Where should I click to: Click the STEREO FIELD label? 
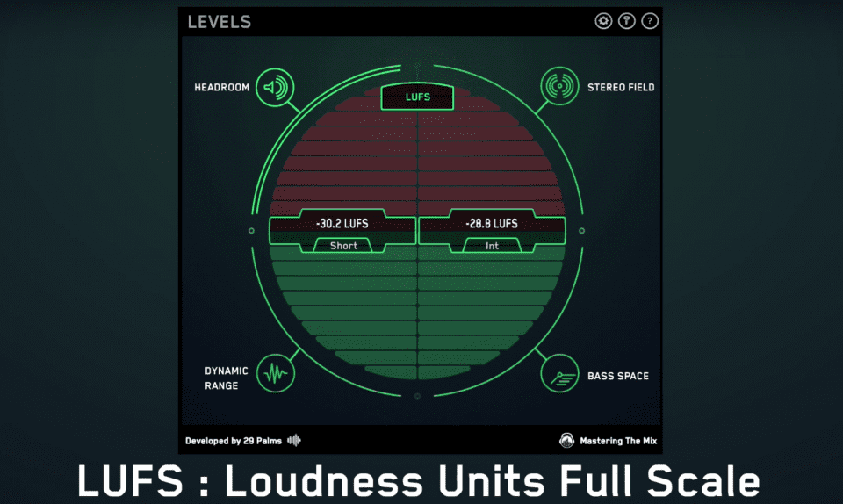pyautogui.click(x=621, y=88)
